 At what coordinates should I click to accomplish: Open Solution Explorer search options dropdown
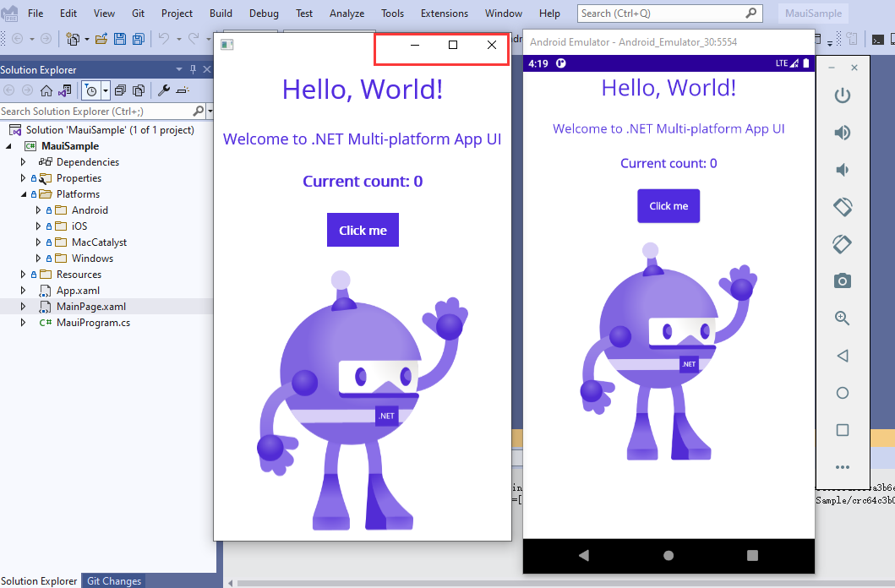(x=210, y=111)
